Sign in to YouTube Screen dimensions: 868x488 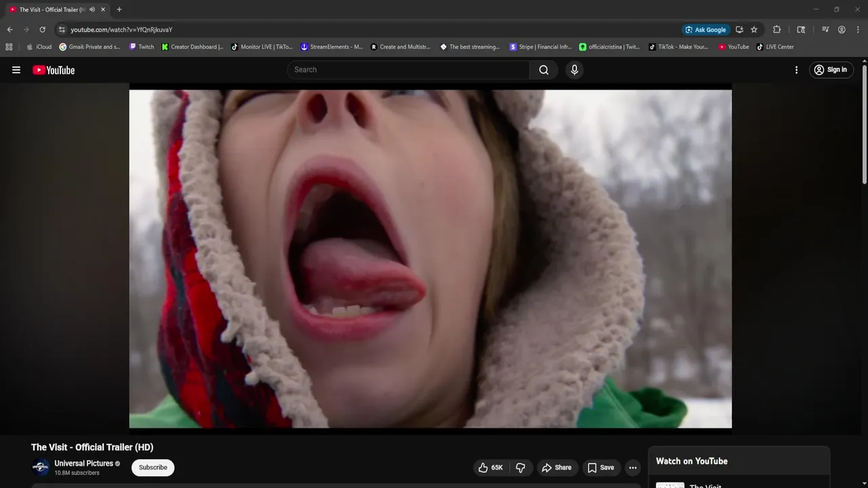830,70
